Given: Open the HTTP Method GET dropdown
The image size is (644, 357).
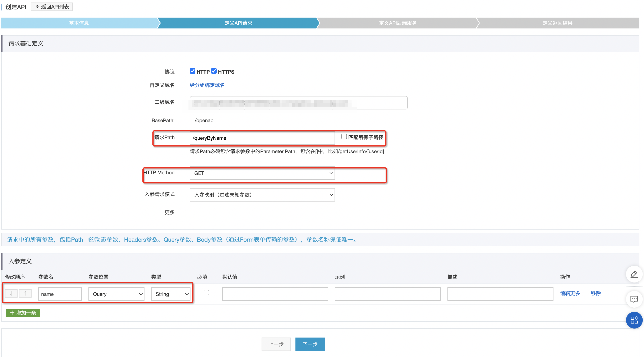Looking at the screenshot, I should tap(262, 173).
